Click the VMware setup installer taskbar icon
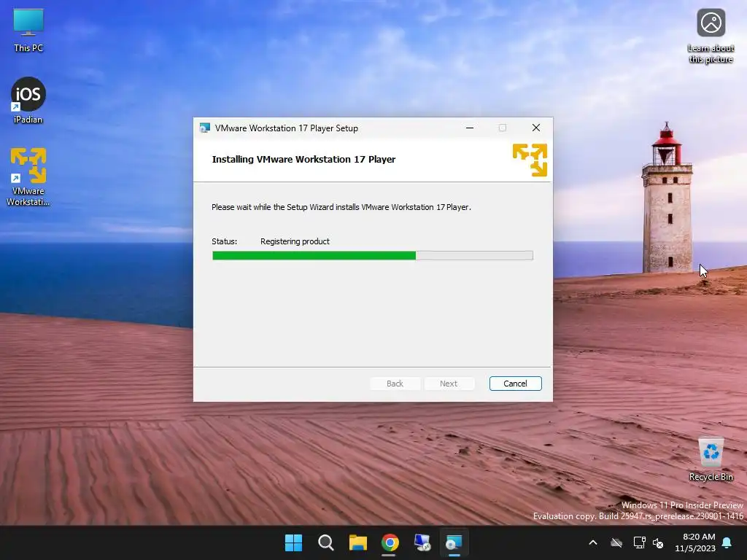The height and width of the screenshot is (560, 747). (454, 542)
